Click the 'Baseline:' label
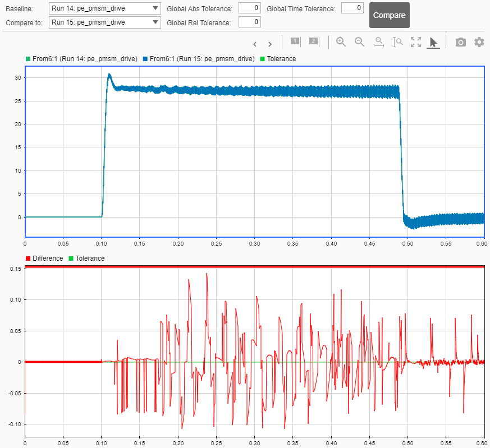 pyautogui.click(x=20, y=9)
